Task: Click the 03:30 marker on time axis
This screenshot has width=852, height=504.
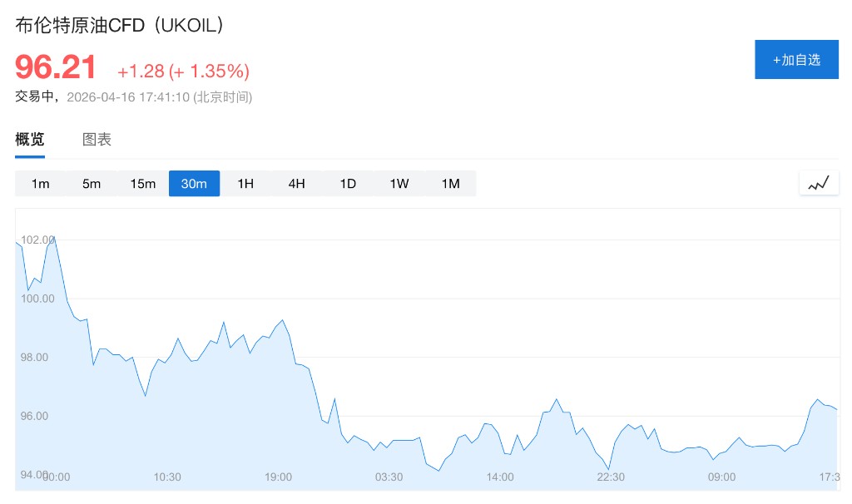Action: click(389, 477)
